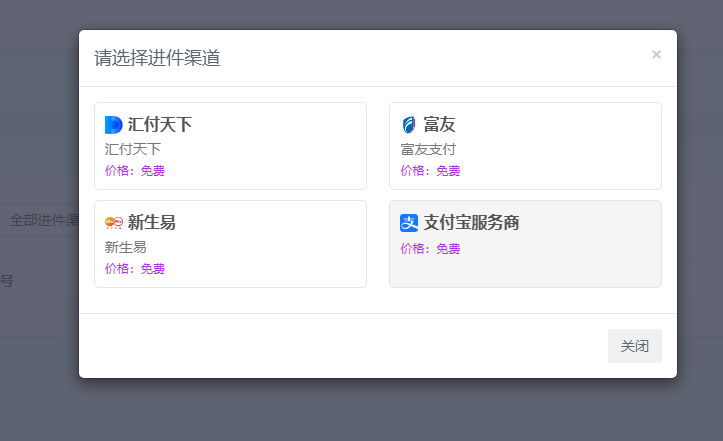
Task: Click 价格:免费 in the 富友 card
Action: [x=430, y=171]
